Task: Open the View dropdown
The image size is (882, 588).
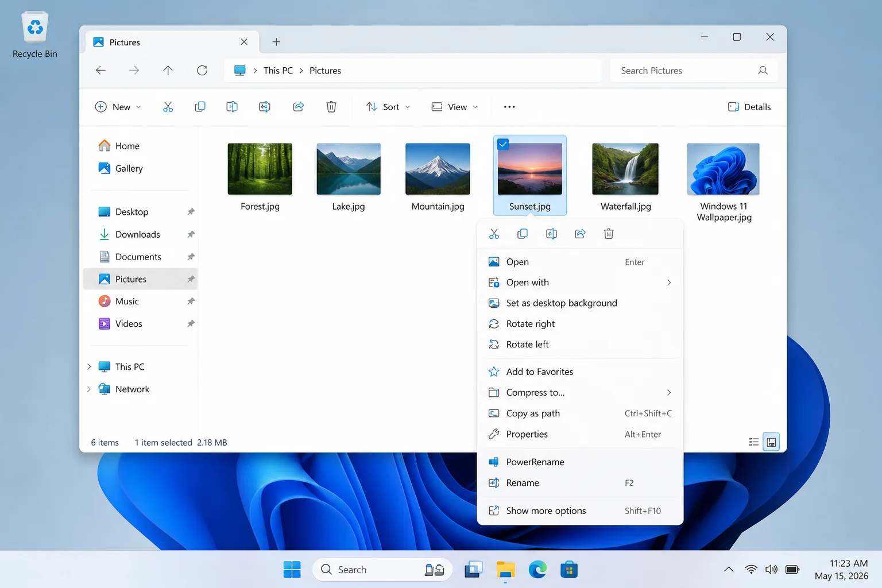Action: pyautogui.click(x=455, y=107)
